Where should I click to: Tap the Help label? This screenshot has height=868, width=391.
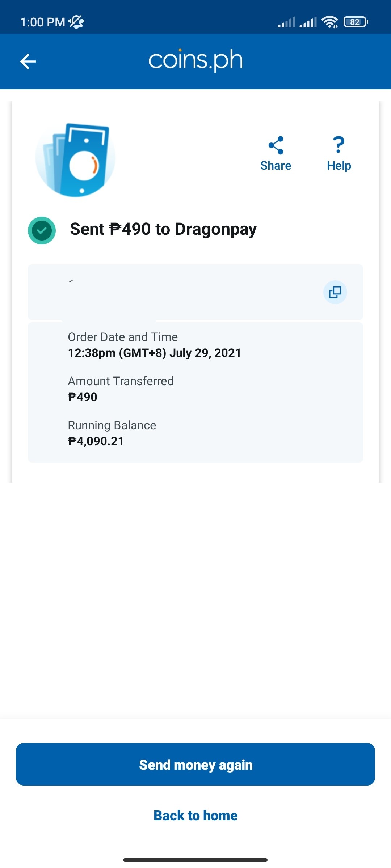point(339,166)
